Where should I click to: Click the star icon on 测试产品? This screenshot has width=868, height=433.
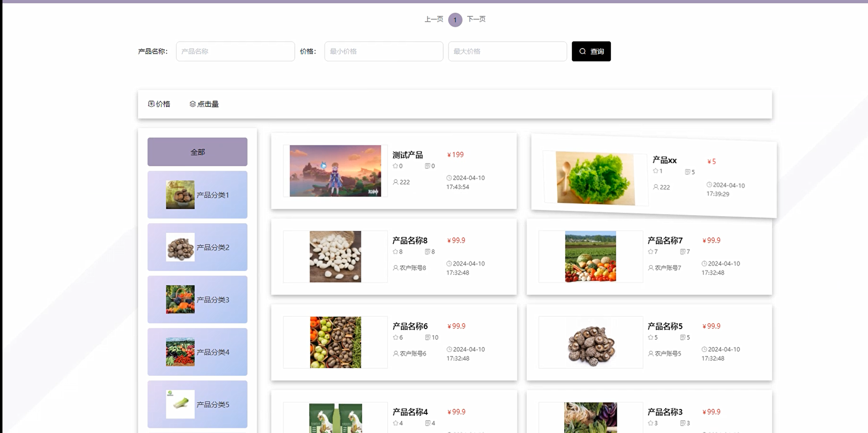395,166
